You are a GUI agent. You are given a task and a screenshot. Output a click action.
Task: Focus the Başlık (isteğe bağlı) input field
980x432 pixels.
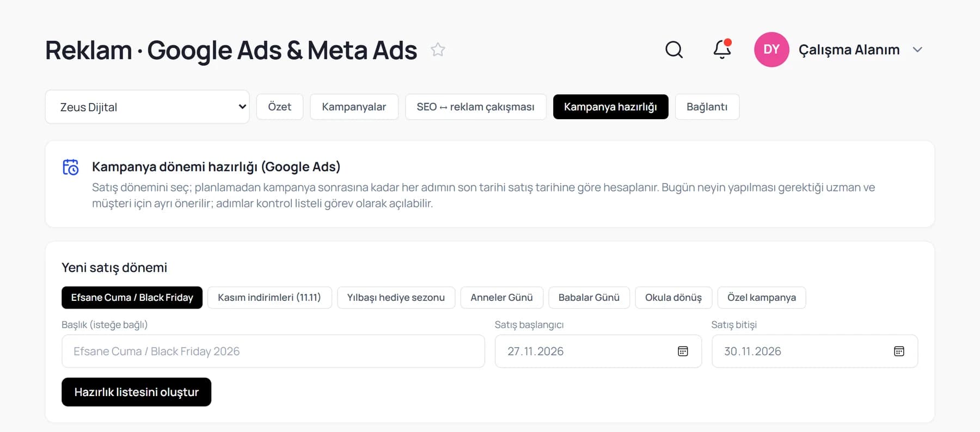pyautogui.click(x=273, y=351)
